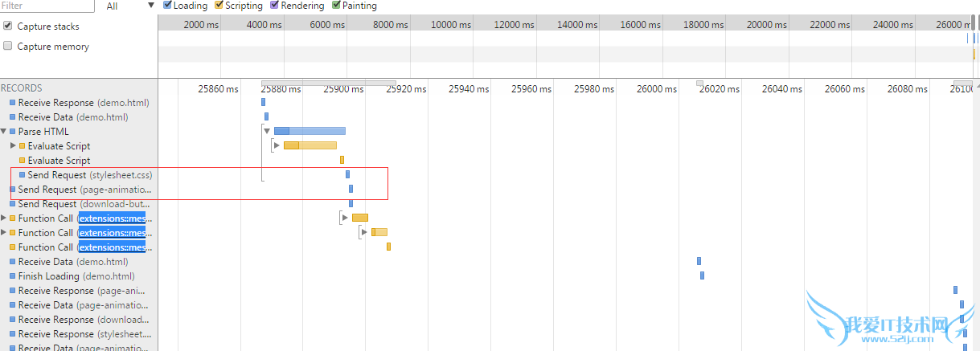Viewport: 980px width, 351px height.
Task: Open the All duration filter dropdown
Action: (x=130, y=6)
